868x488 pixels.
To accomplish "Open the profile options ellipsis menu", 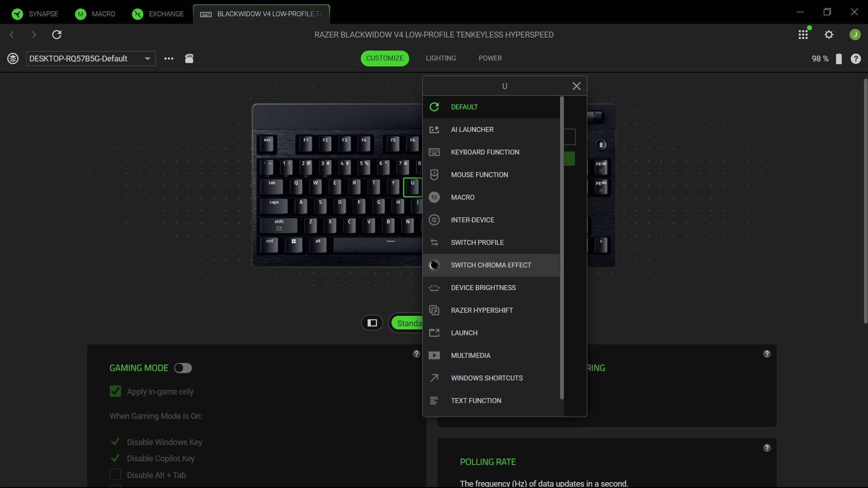I will [169, 59].
